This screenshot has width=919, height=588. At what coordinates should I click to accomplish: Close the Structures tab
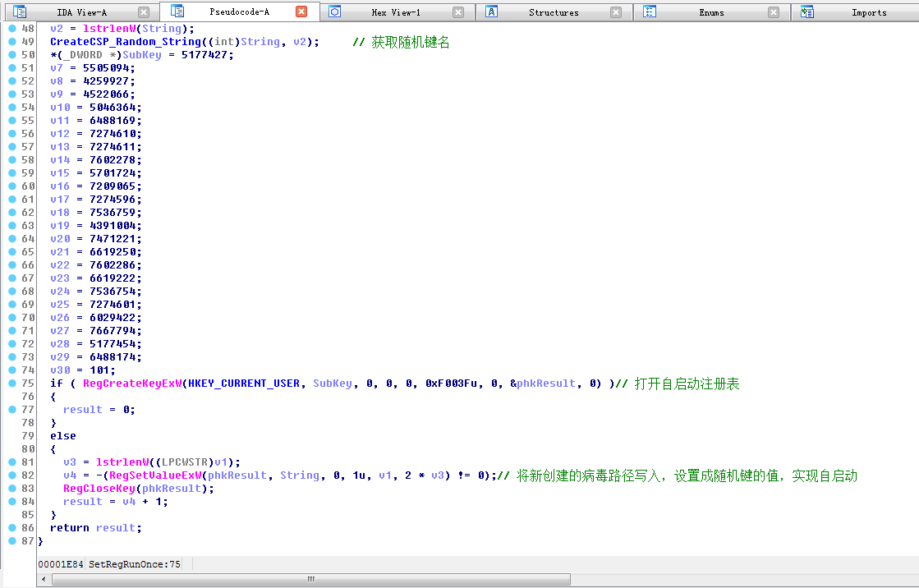616,12
